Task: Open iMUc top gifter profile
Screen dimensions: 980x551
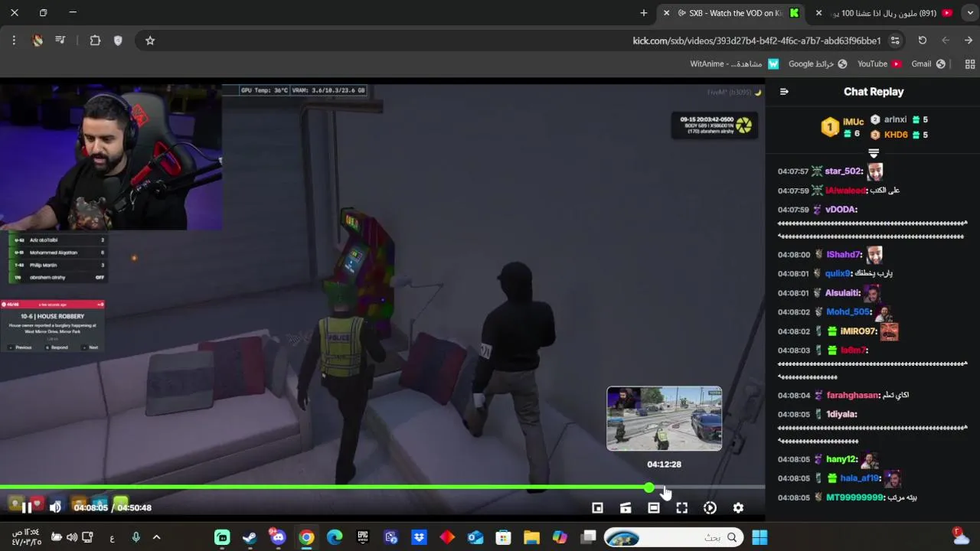Action: click(853, 122)
